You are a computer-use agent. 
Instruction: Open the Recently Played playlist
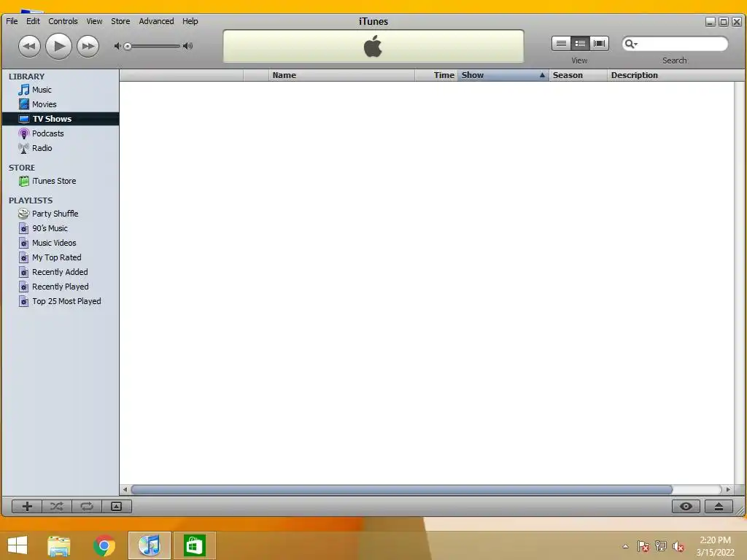point(61,287)
